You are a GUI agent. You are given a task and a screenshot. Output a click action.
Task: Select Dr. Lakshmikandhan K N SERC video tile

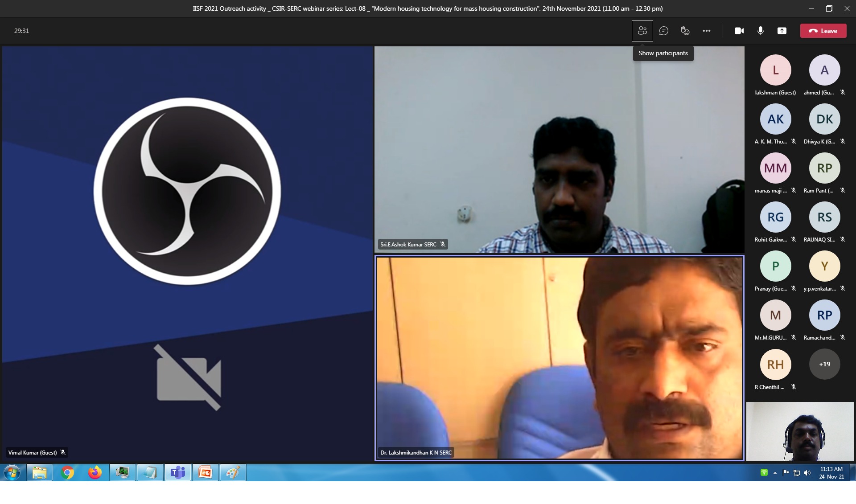coord(559,358)
